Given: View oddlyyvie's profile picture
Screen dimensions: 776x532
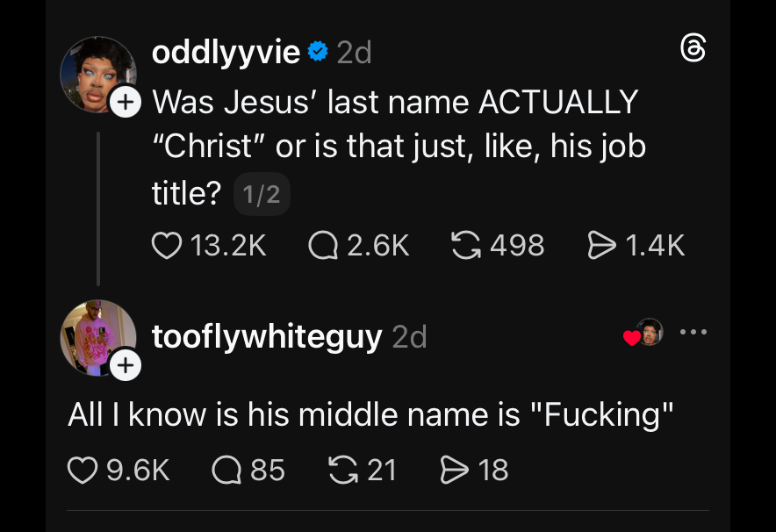Looking at the screenshot, I should pos(97,75).
